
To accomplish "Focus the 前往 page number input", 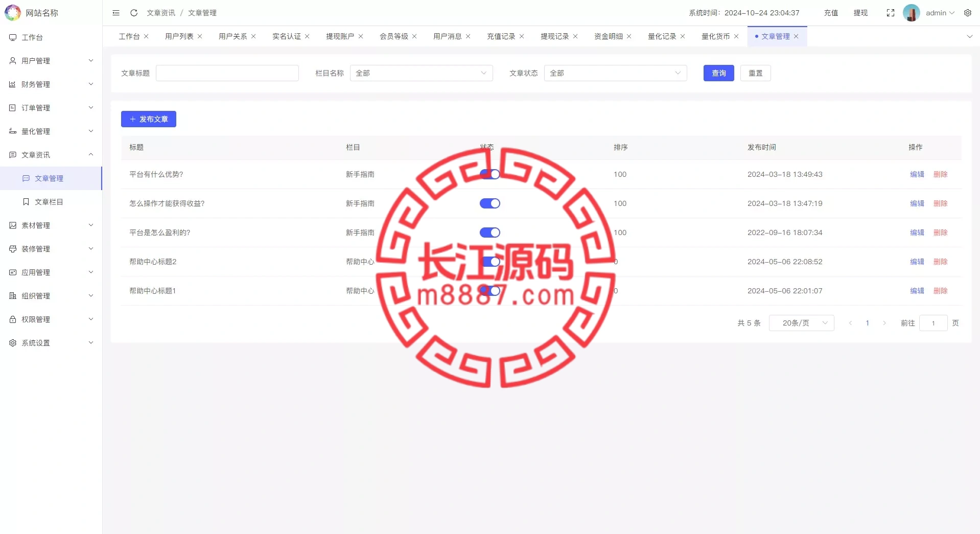I will coord(934,323).
